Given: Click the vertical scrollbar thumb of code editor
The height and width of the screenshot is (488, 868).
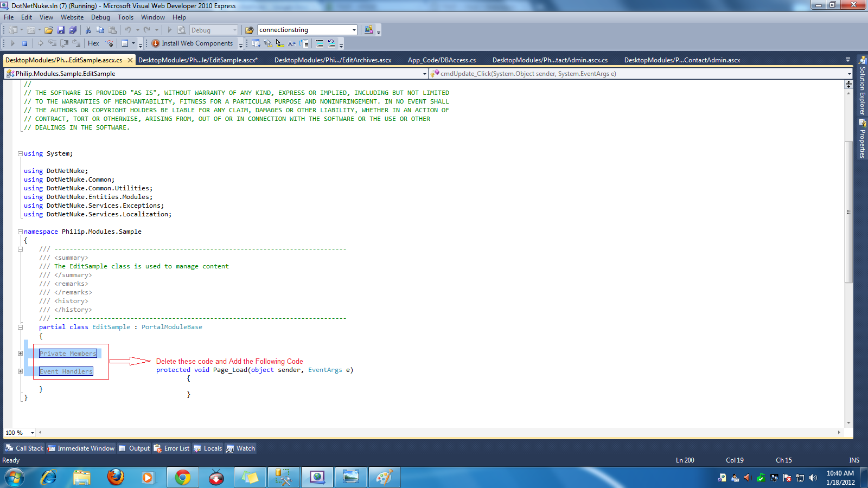Looking at the screenshot, I should pyautogui.click(x=848, y=211).
